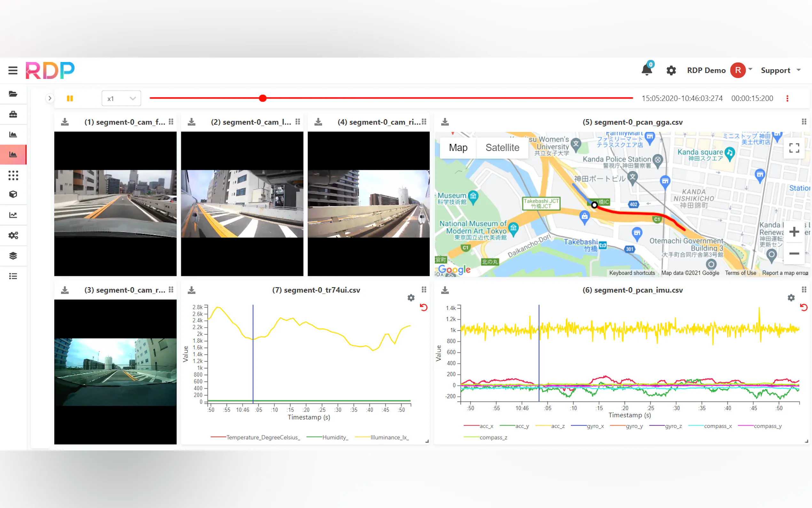Click the toolbox icon in sidebar
The width and height of the screenshot is (812, 508).
pos(13,114)
